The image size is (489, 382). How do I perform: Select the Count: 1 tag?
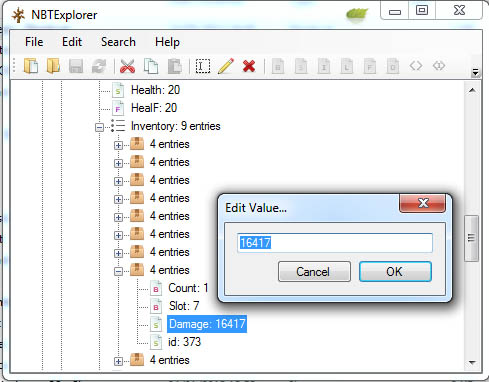(x=188, y=288)
